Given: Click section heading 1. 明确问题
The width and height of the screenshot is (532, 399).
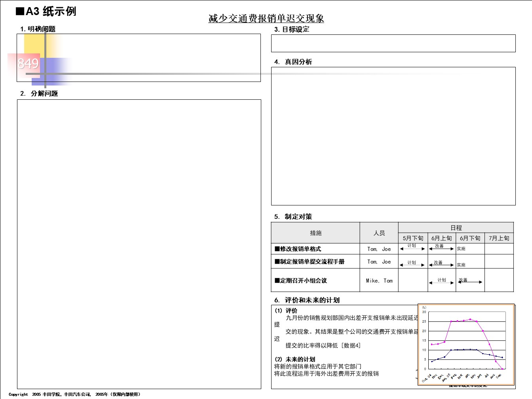Looking at the screenshot, I should click(38, 29).
